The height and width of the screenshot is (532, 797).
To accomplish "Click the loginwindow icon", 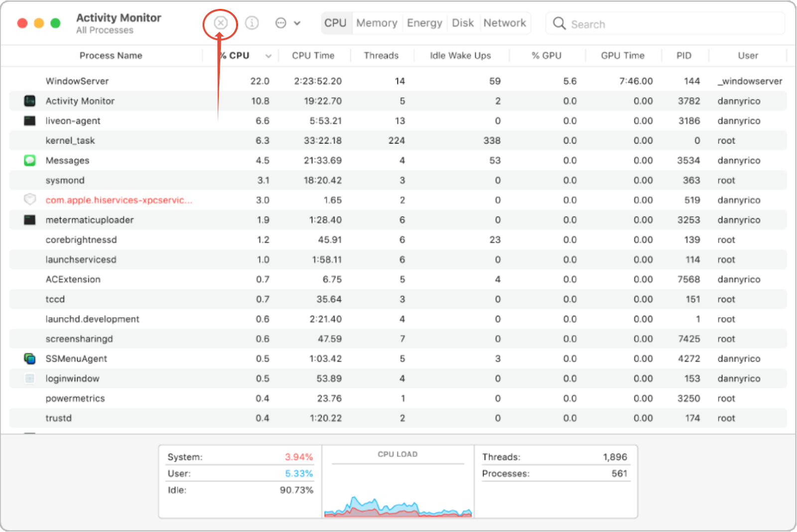I will coord(30,379).
